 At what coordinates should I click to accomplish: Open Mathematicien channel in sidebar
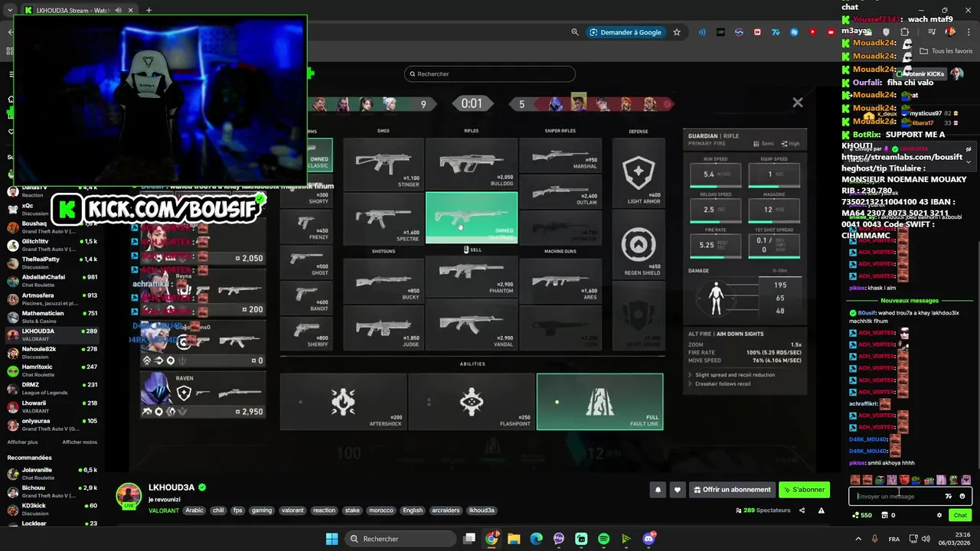click(x=52, y=317)
